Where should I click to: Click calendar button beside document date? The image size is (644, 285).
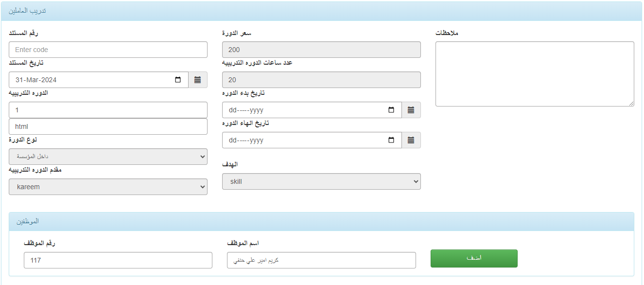197,80
